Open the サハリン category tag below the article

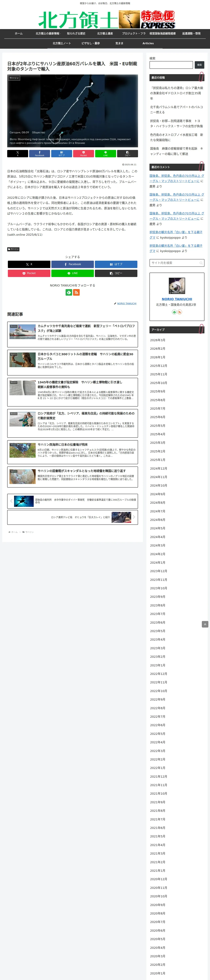pyautogui.click(x=13, y=249)
